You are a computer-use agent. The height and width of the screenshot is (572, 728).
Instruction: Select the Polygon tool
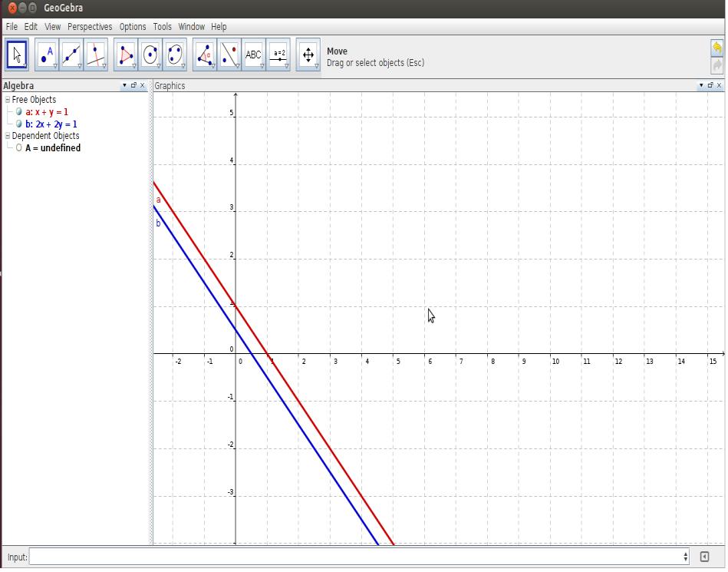click(126, 55)
